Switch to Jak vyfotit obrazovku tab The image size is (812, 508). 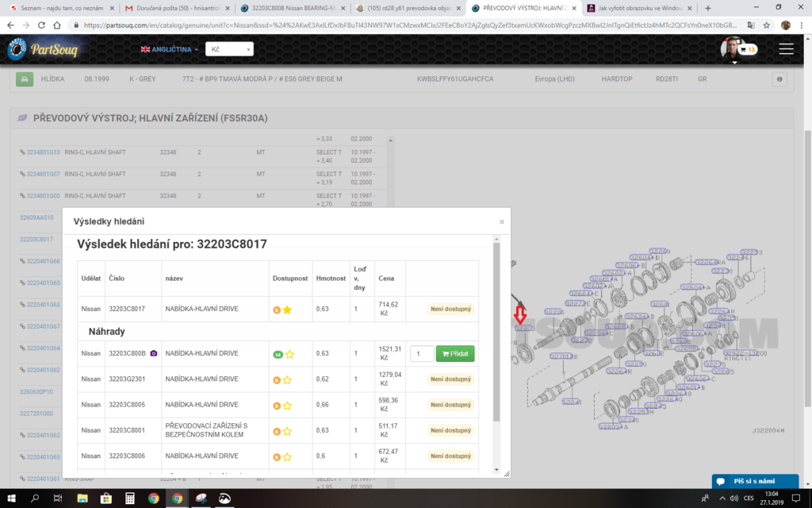point(640,8)
